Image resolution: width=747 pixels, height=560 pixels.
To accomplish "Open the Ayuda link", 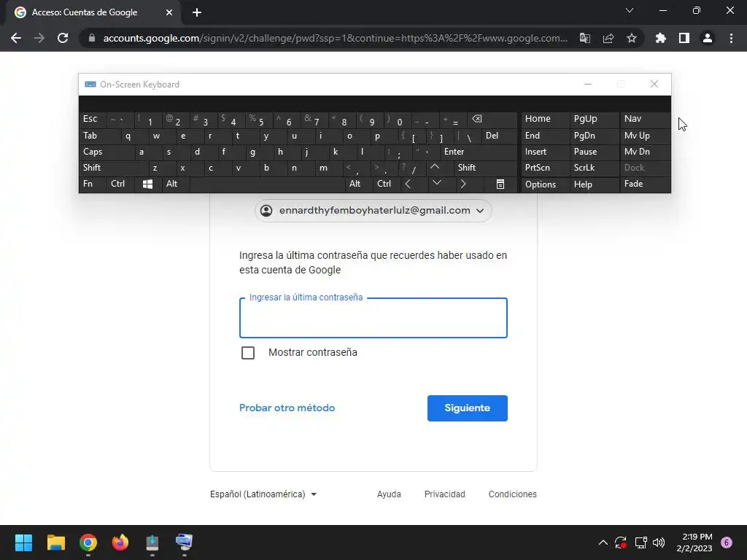I will click(x=389, y=494).
